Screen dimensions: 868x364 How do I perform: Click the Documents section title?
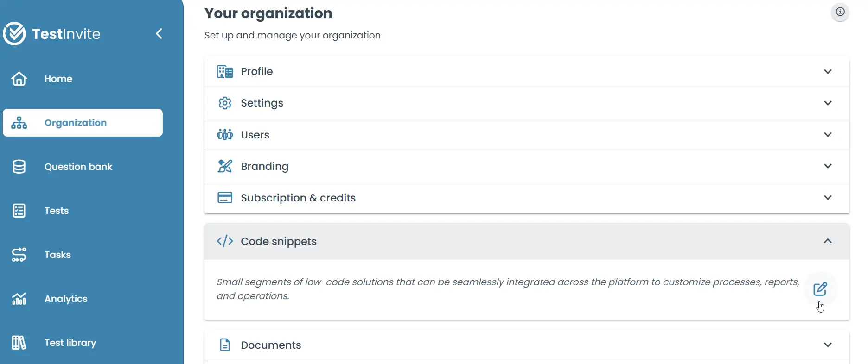[x=271, y=345]
